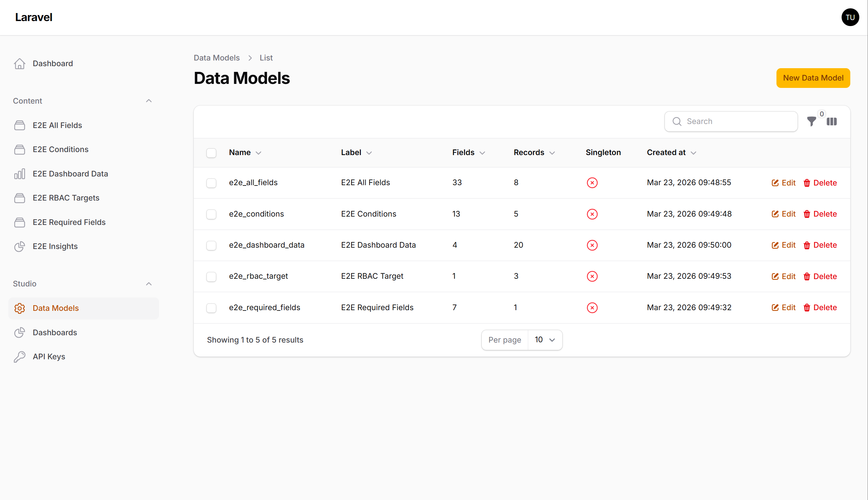This screenshot has height=500, width=868.
Task: Click the TU user avatar
Action: click(850, 17)
